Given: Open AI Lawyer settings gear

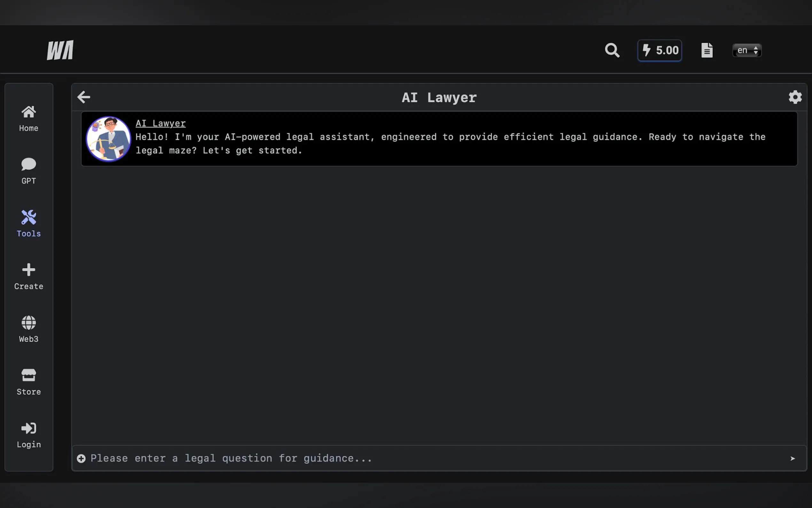Looking at the screenshot, I should click(795, 97).
